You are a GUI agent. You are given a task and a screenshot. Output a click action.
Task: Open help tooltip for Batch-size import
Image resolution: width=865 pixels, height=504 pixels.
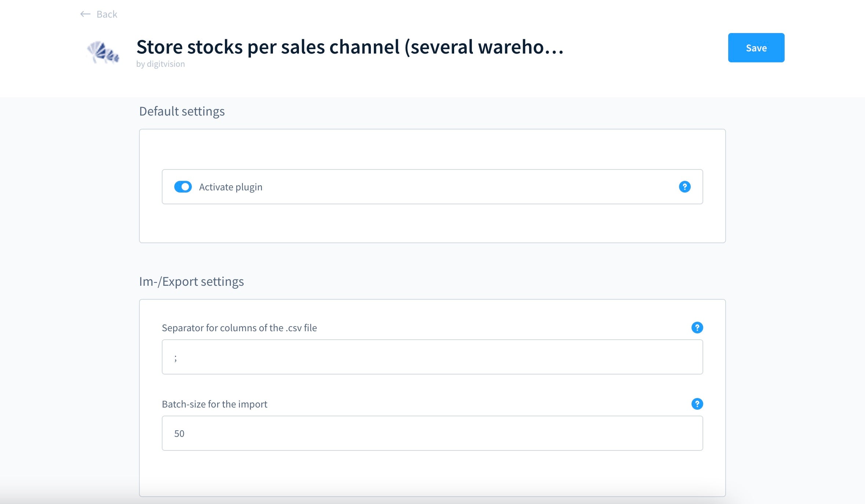pyautogui.click(x=697, y=404)
